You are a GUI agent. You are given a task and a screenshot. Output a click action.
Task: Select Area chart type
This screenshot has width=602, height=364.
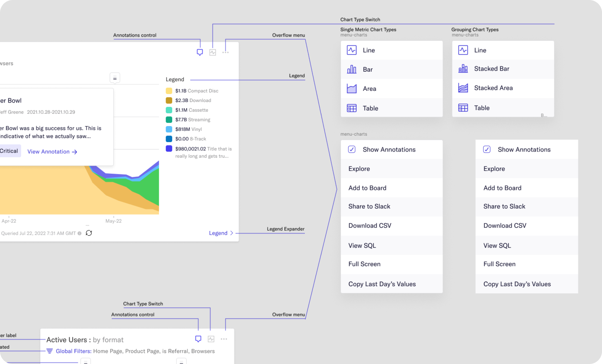click(392, 89)
